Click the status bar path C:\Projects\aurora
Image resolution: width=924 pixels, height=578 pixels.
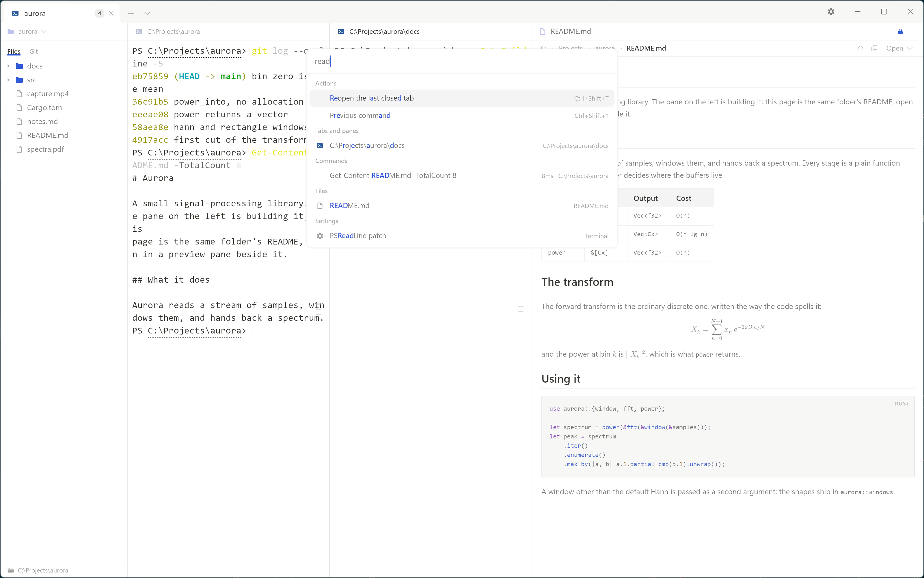[x=43, y=570]
